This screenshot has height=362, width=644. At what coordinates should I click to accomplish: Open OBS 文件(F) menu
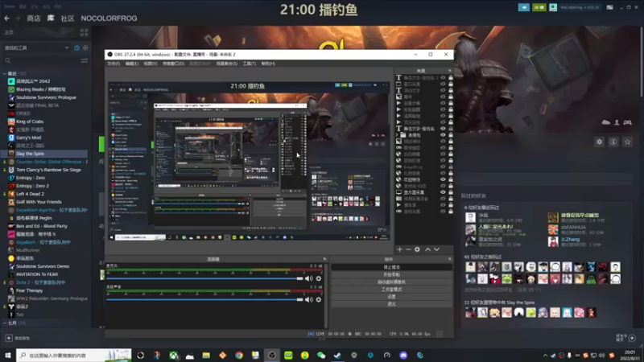114,64
